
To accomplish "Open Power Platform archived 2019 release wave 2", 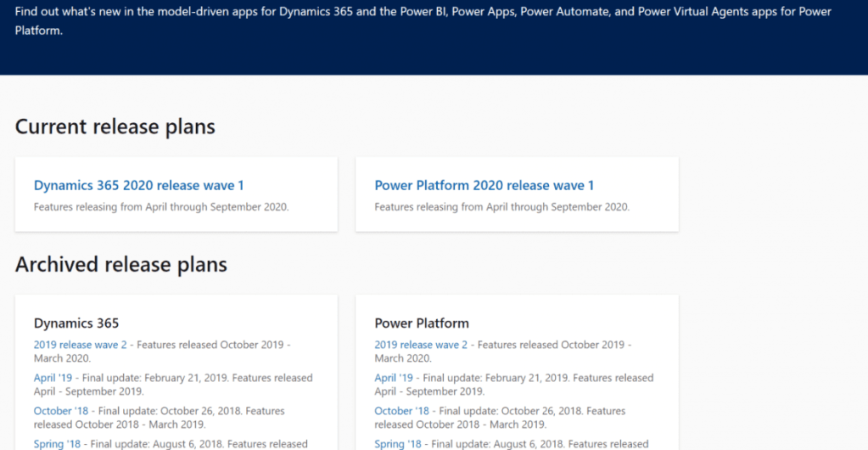I will (421, 345).
